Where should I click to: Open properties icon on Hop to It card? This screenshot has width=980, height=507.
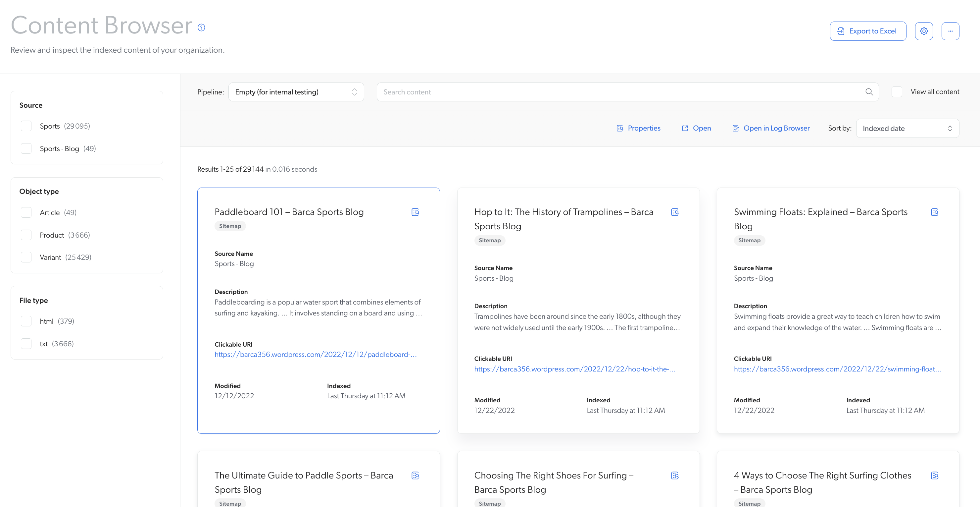click(675, 212)
